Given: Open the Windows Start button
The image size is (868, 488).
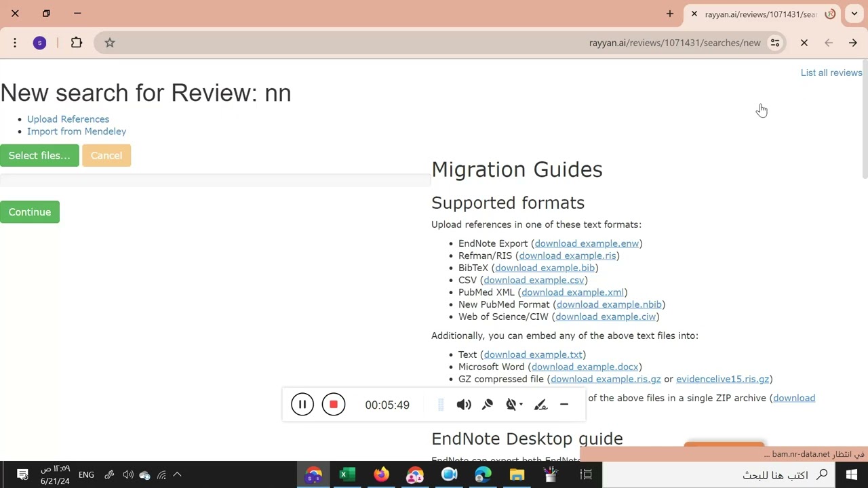Looking at the screenshot, I should (x=852, y=474).
